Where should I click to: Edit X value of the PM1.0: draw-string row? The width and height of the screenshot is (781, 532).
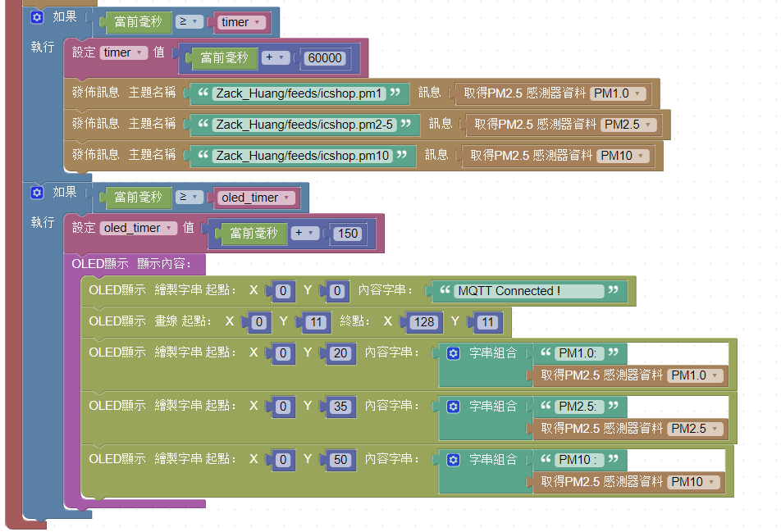[x=283, y=353]
